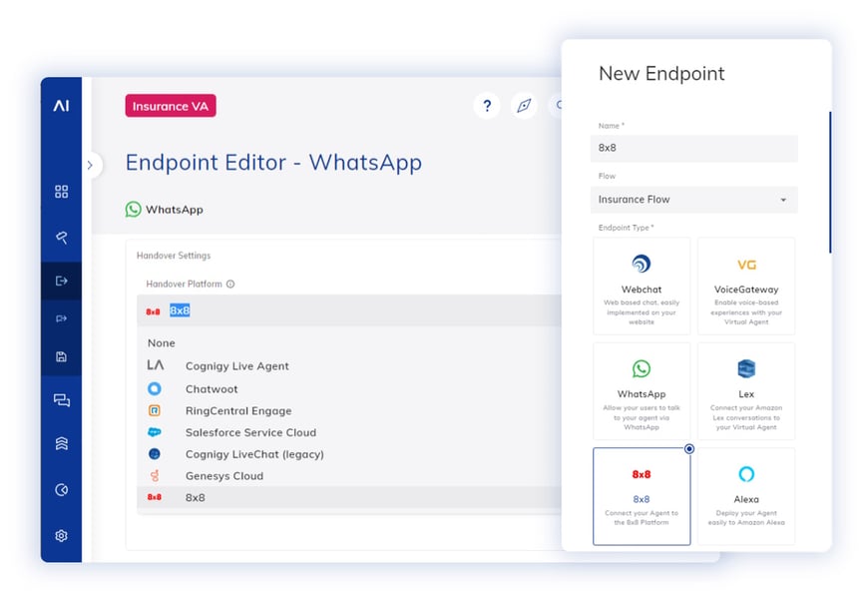868x601 pixels.
Task: Click the Insurance VA agent badge
Action: pos(171,106)
